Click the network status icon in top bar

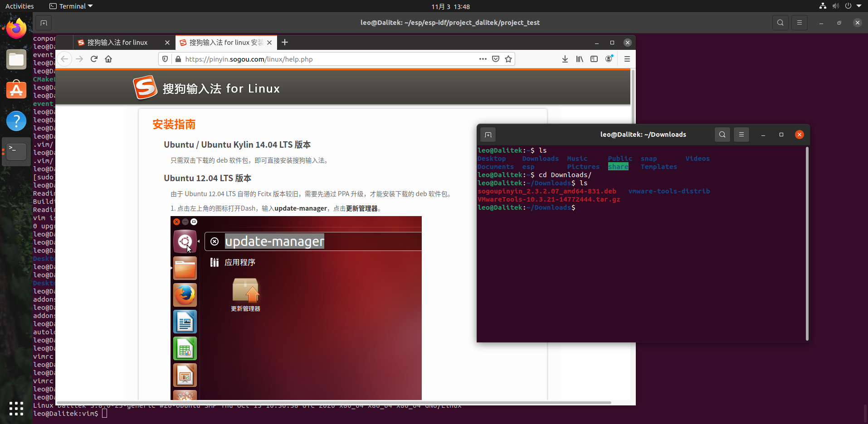tap(823, 6)
